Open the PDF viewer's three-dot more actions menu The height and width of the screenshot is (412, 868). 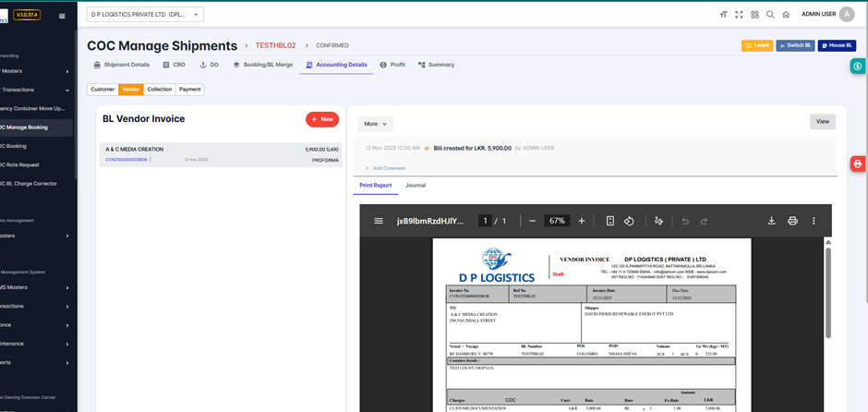pyautogui.click(x=814, y=221)
